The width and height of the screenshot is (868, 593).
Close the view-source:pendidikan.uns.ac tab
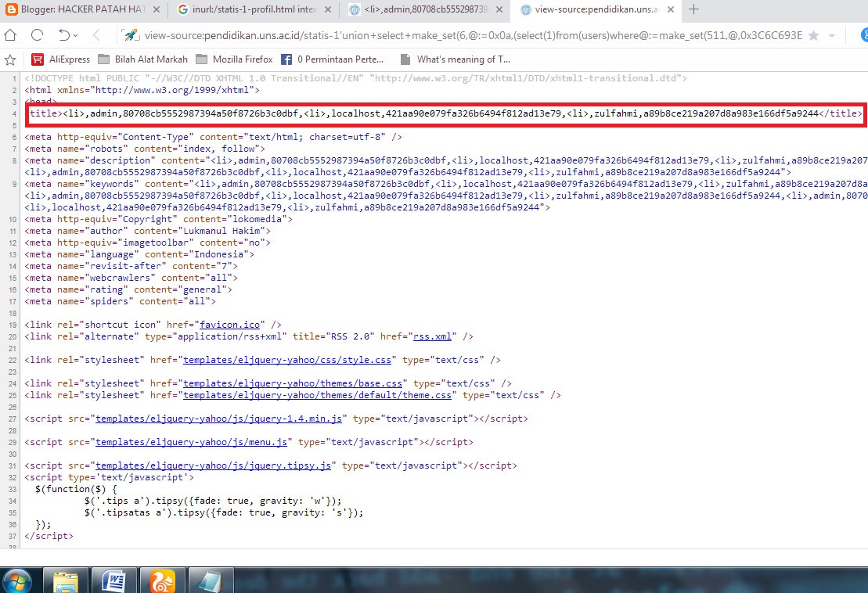pos(671,9)
